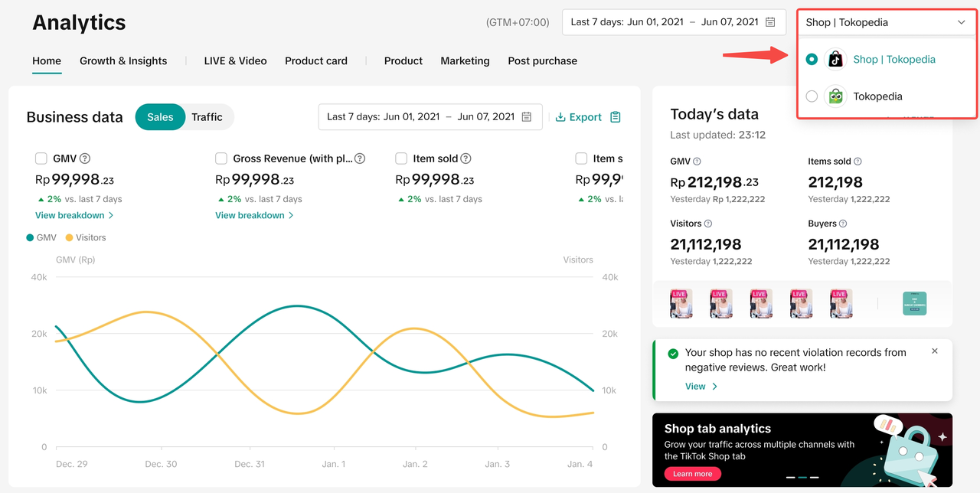Image resolution: width=980 pixels, height=493 pixels.
Task: Click Learn more on Shop tab analytics banner
Action: [x=692, y=474]
